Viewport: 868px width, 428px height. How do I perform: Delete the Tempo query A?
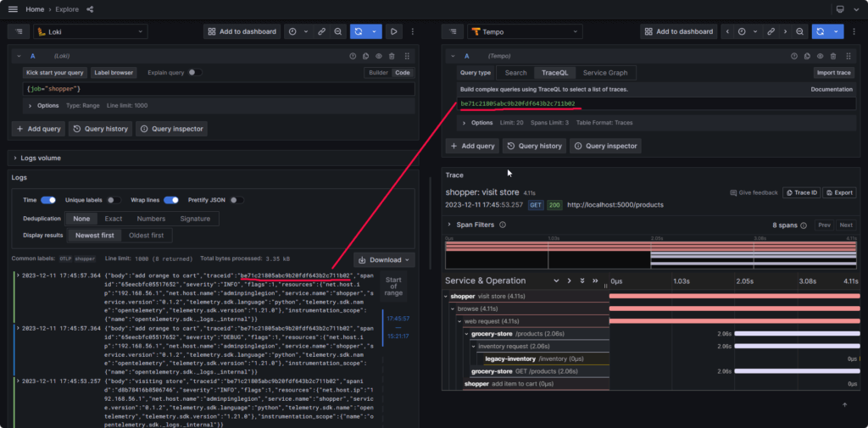[x=833, y=56]
